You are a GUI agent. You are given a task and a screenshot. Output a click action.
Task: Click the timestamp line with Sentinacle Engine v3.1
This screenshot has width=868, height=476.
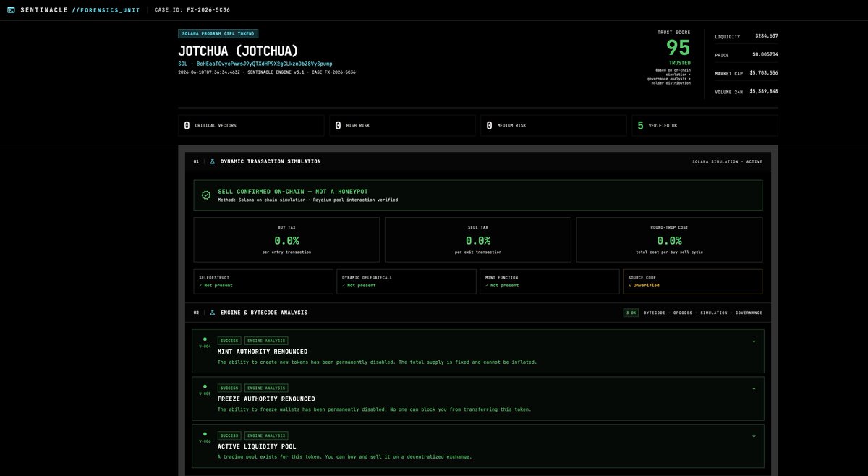tap(266, 72)
